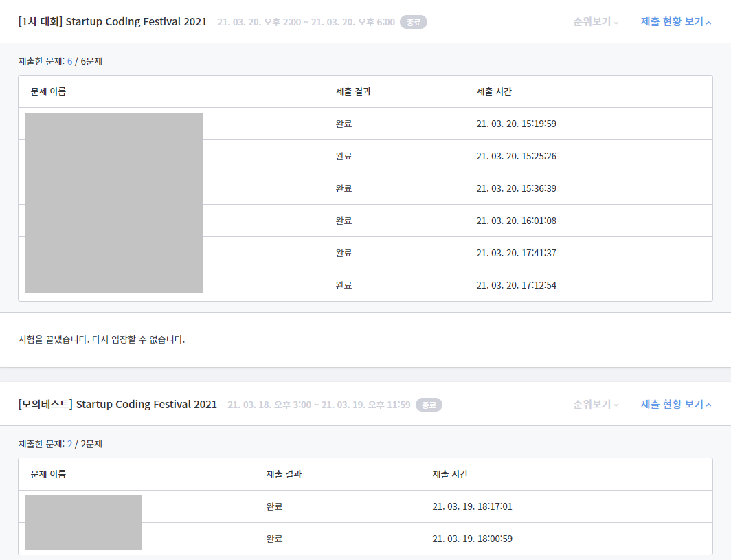Select the submission timestamped 15:25:26
This screenshot has height=560, width=731.
click(516, 156)
